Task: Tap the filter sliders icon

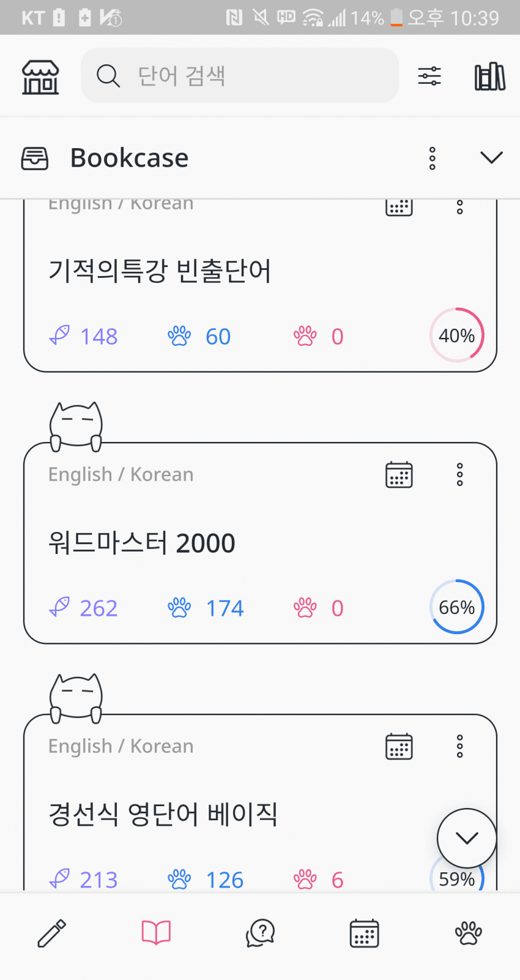Action: coord(429,77)
